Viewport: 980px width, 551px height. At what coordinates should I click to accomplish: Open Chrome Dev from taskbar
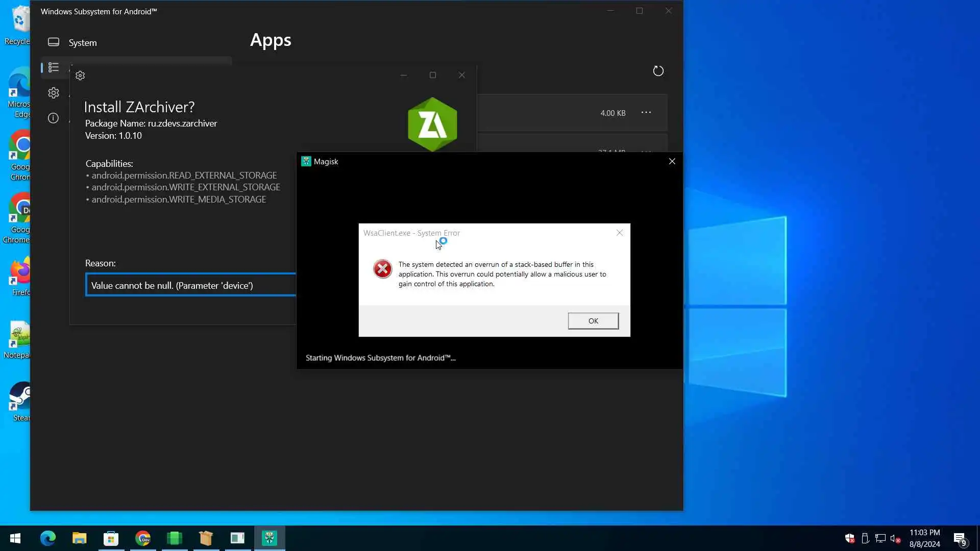[143, 538]
